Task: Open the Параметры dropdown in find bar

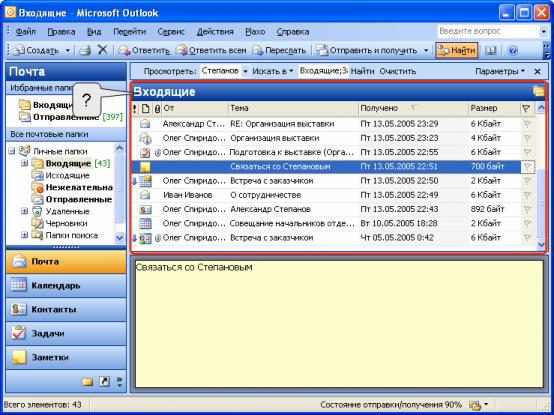Action: [500, 71]
